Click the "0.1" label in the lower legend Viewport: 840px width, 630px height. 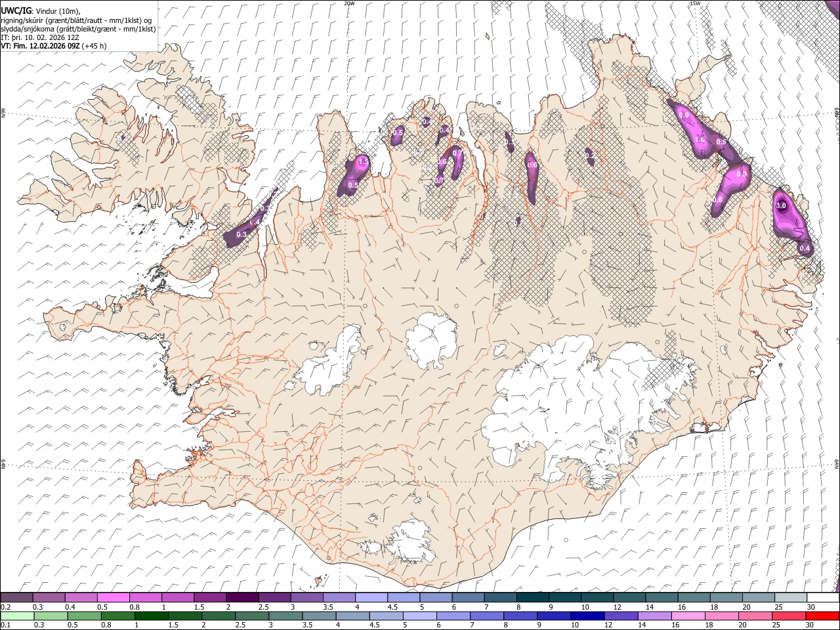point(5,625)
